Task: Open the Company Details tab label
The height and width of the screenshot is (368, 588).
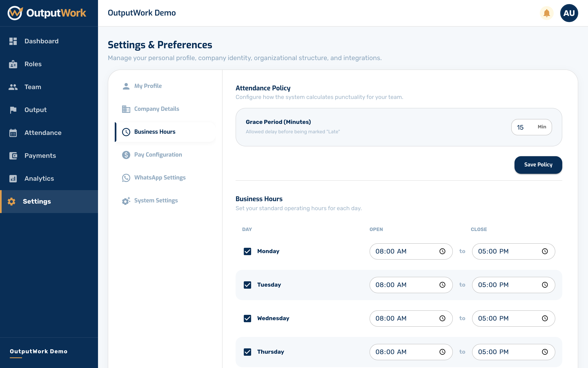Action: 157,109
